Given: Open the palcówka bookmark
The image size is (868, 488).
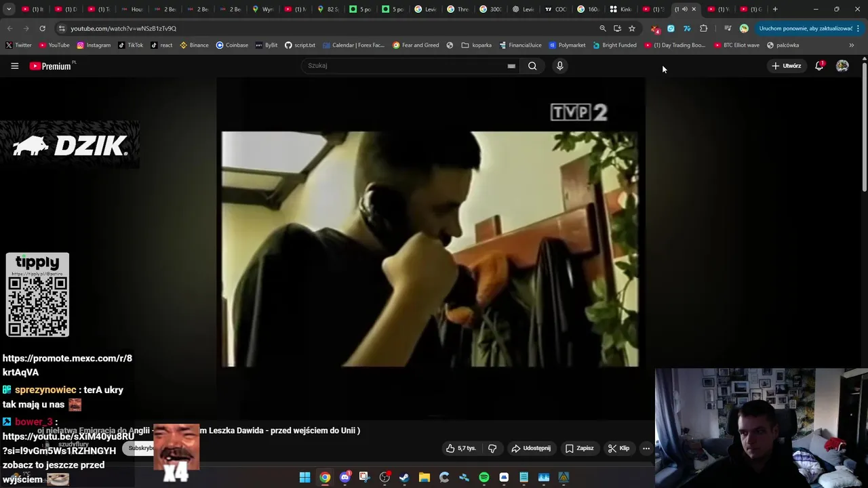Looking at the screenshot, I should 783,45.
